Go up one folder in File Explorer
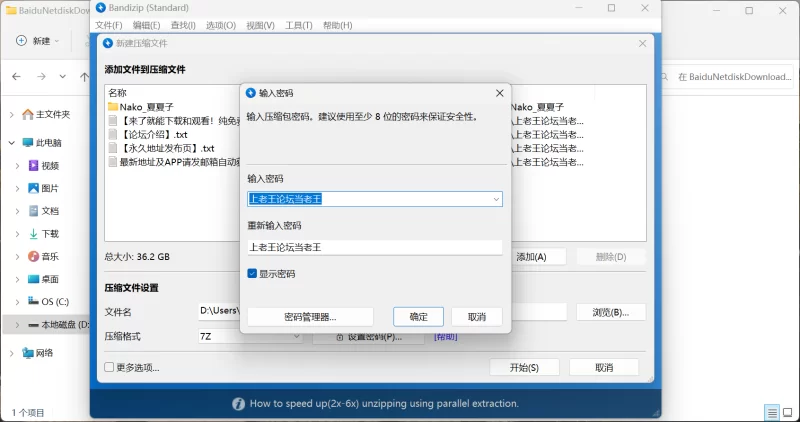800x422 pixels. 84,77
